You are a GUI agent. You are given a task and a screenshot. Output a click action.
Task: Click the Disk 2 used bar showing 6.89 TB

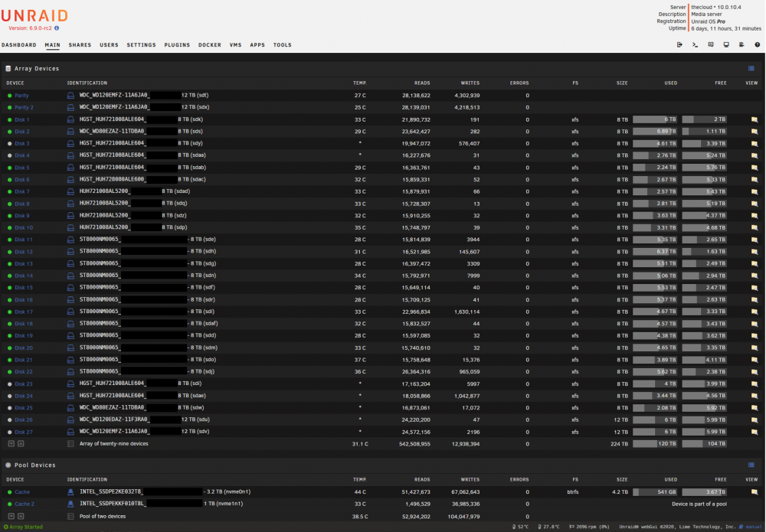655,132
